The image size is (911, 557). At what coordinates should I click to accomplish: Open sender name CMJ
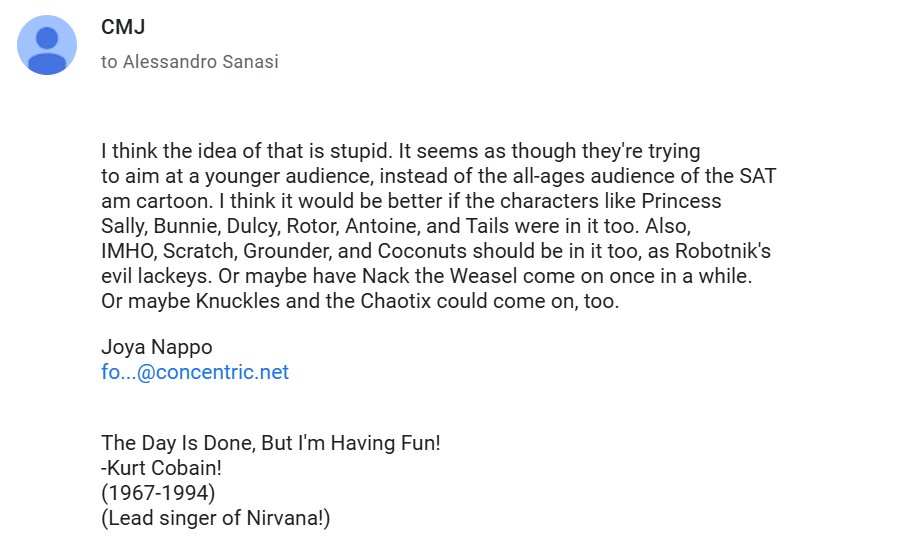pyautogui.click(x=123, y=27)
